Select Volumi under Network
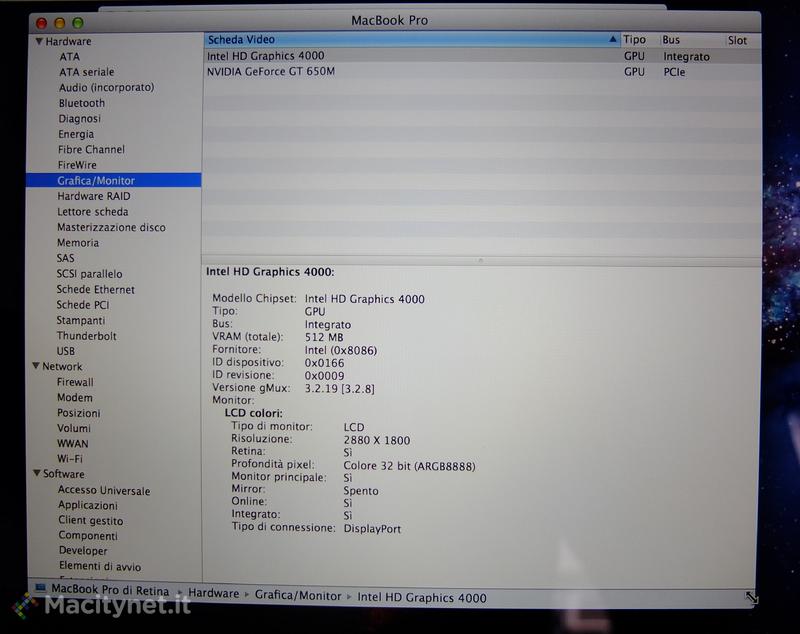800x634 pixels. [73, 428]
